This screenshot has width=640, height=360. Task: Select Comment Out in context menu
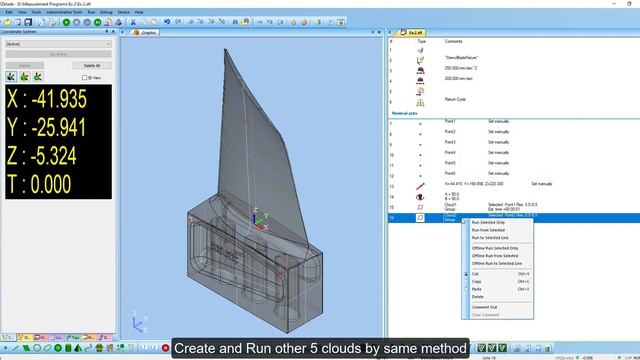pyautogui.click(x=497, y=307)
